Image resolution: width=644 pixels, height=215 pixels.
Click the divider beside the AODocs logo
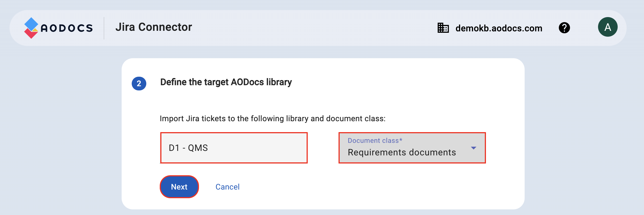pos(104,28)
